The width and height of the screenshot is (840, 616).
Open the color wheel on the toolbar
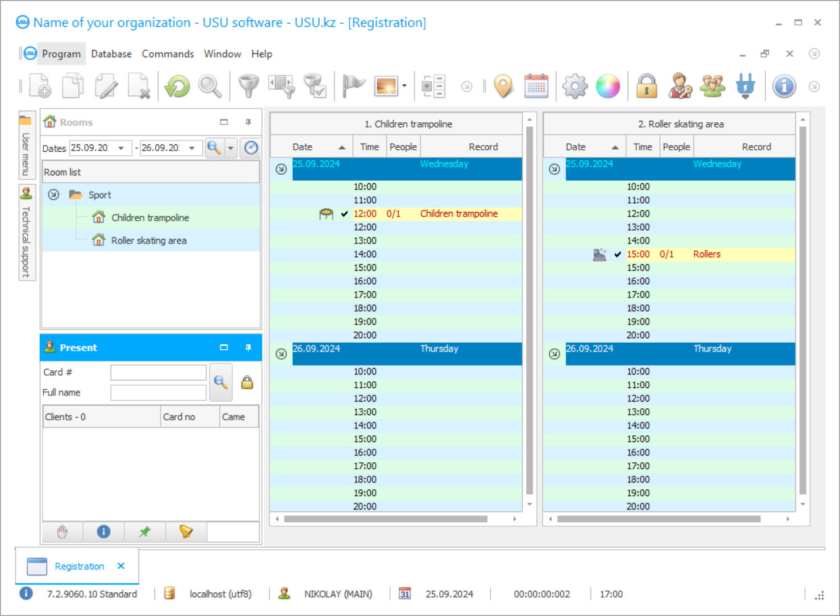tap(608, 86)
